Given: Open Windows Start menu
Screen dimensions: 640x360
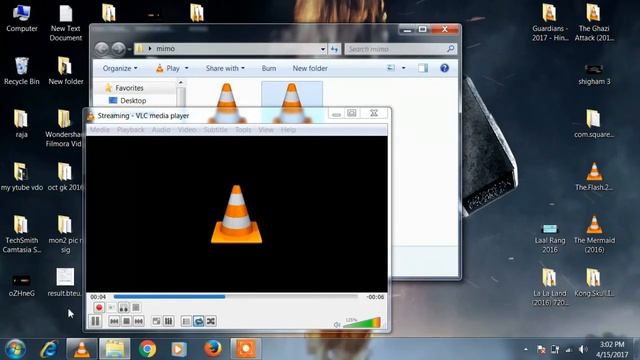Looking at the screenshot, I should point(16,349).
